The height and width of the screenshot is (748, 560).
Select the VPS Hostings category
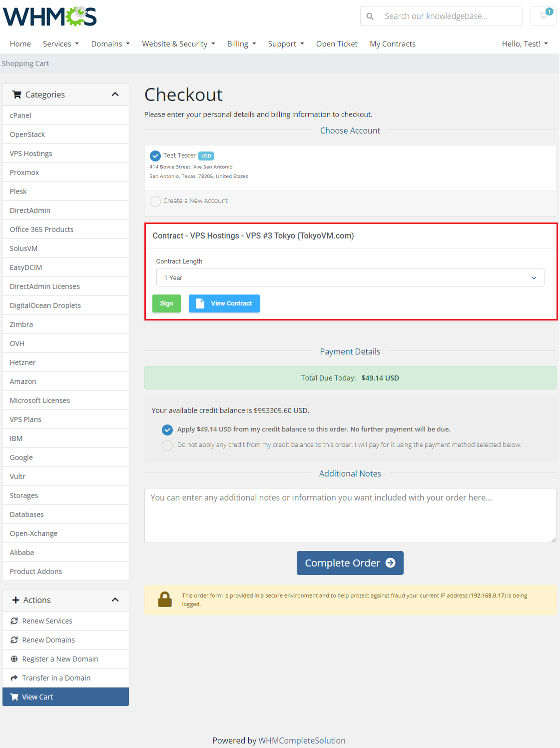(x=65, y=153)
